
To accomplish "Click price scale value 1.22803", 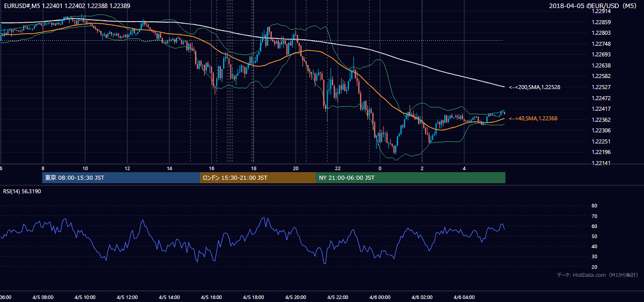I will [601, 33].
